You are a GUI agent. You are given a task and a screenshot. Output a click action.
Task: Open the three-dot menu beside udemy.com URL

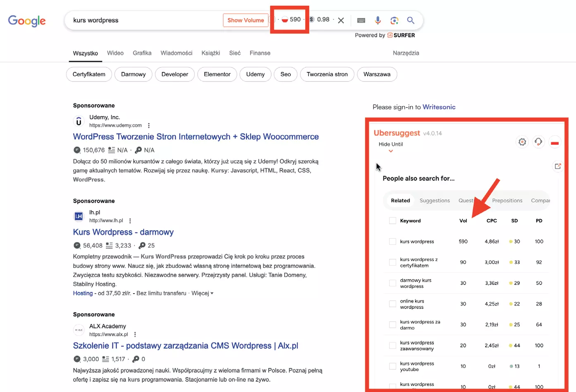[149, 125]
